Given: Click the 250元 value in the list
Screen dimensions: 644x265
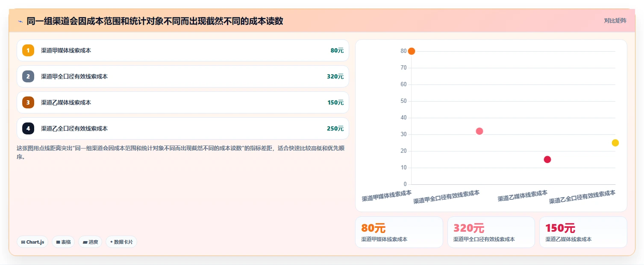Looking at the screenshot, I should 335,128.
